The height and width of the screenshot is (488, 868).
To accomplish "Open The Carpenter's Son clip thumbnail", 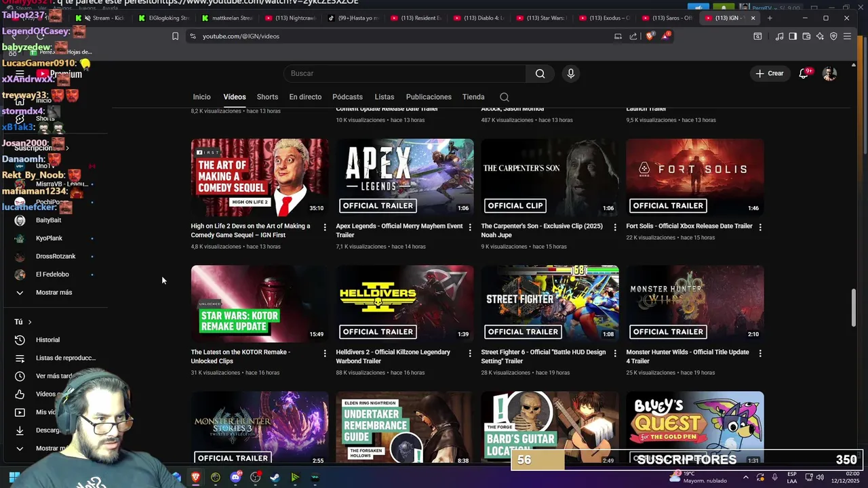I will click(550, 178).
